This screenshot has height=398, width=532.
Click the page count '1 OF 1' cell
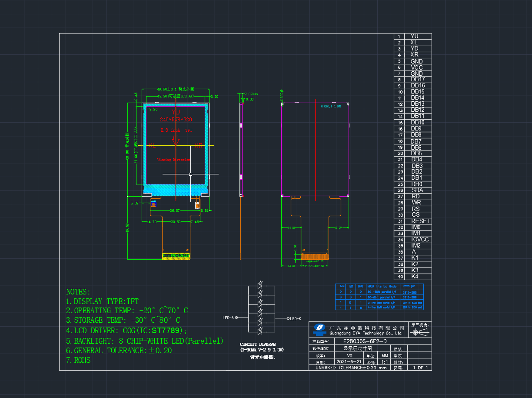pyautogui.click(x=420, y=368)
